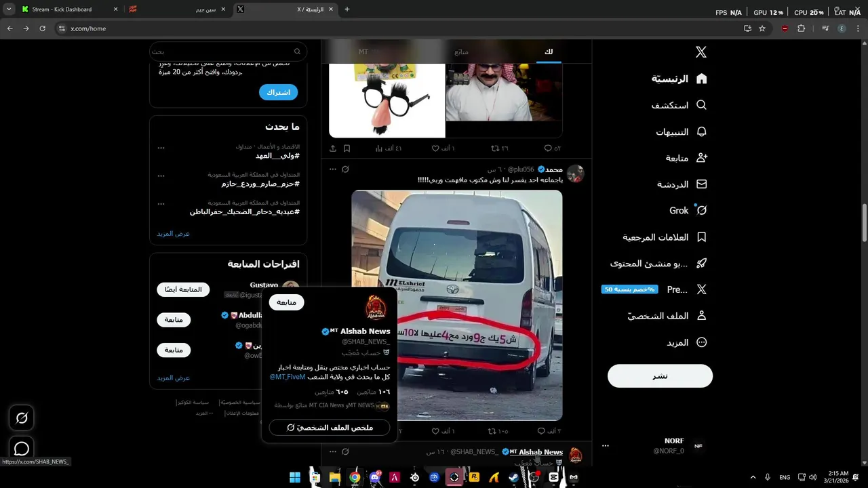Follow the third suggested account
This screenshot has width=868, height=488.
[x=174, y=350]
